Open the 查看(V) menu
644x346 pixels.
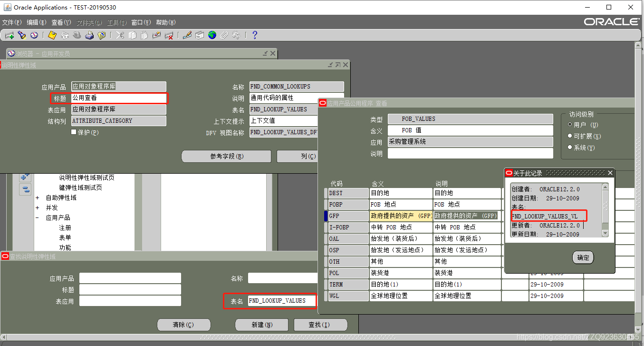coord(61,22)
